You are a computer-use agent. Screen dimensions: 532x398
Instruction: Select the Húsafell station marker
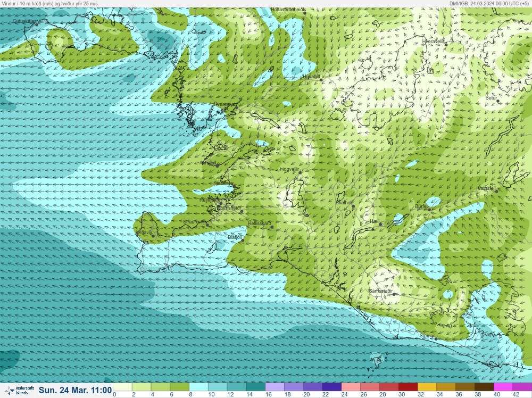point(321,80)
